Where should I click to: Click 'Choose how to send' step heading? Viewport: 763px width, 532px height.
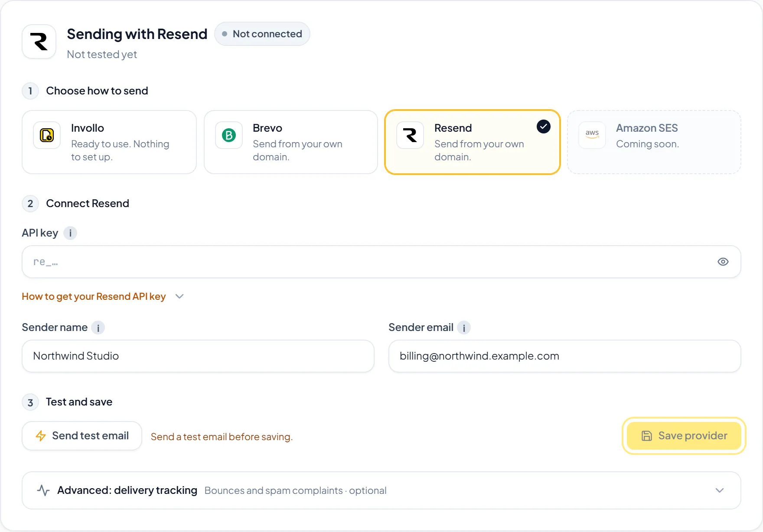(x=97, y=91)
